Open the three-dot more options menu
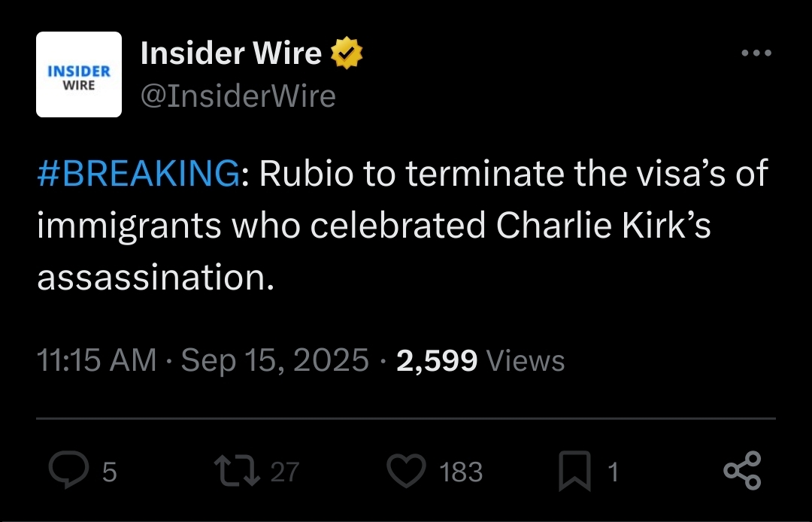This screenshot has height=522, width=812. pyautogui.click(x=756, y=53)
